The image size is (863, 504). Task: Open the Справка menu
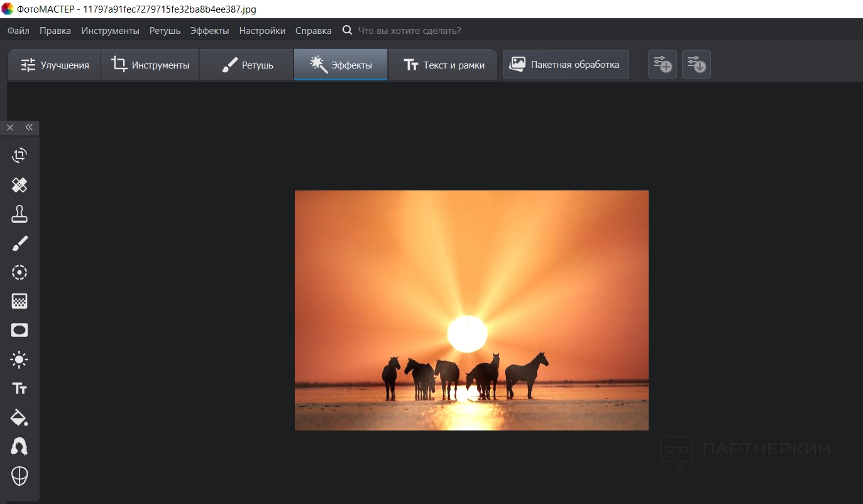[313, 31]
